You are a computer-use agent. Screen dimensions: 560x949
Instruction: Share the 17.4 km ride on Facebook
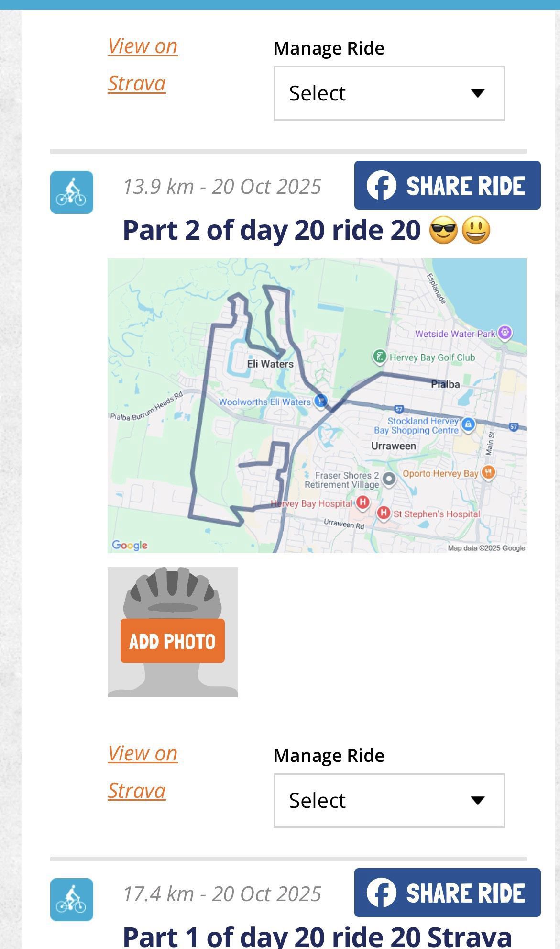(x=447, y=893)
